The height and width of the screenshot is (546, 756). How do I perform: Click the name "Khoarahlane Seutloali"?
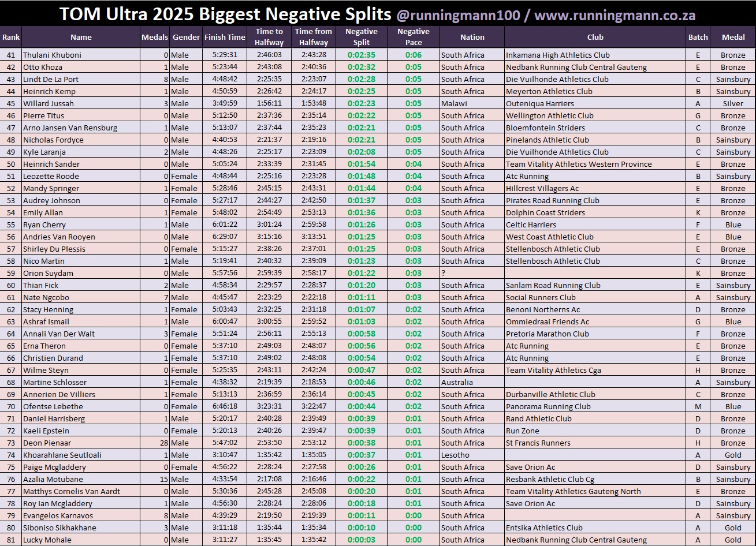click(x=62, y=455)
